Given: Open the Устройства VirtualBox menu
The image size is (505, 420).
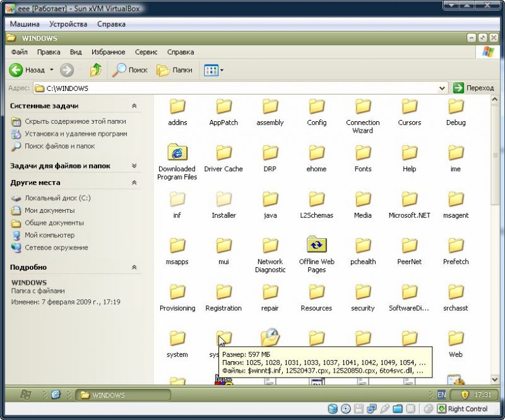Looking at the screenshot, I should click(x=68, y=24).
